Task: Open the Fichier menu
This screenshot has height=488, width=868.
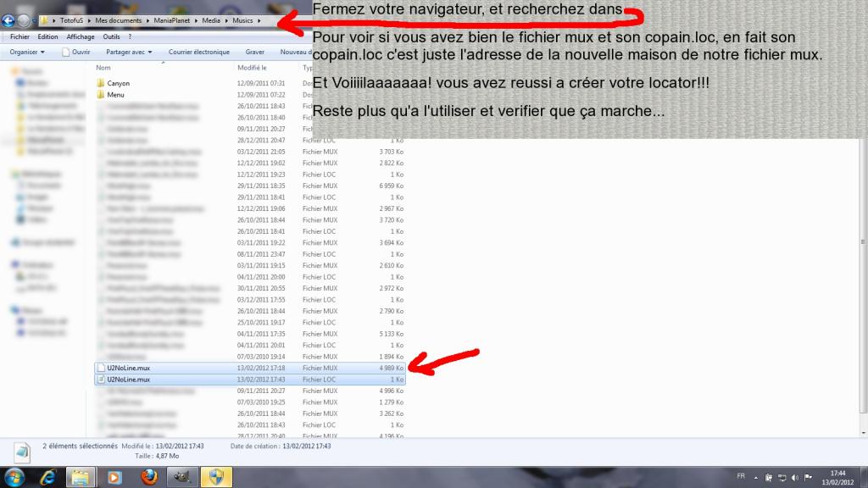Action: click(19, 36)
